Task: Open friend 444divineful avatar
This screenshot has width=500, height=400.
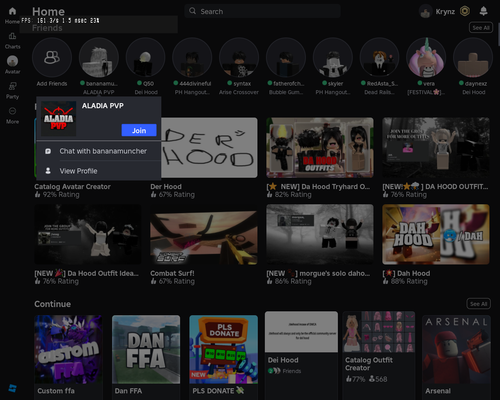Action: click(192, 57)
